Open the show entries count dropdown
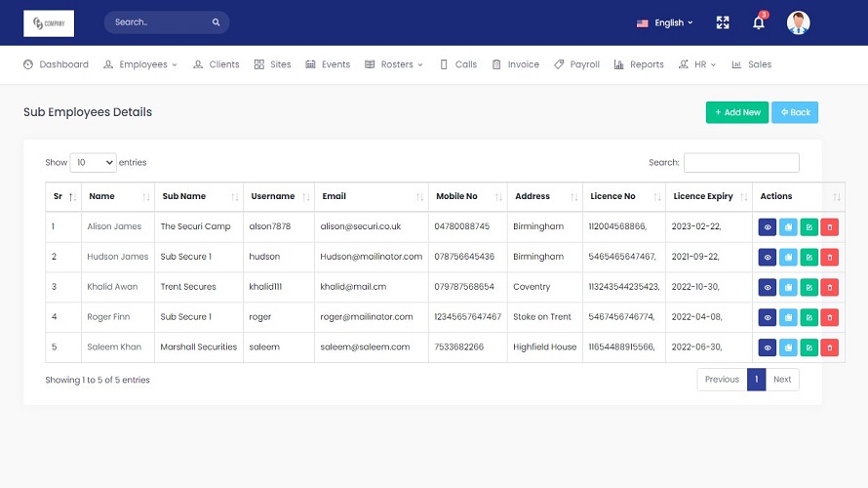The image size is (868, 488). (93, 162)
